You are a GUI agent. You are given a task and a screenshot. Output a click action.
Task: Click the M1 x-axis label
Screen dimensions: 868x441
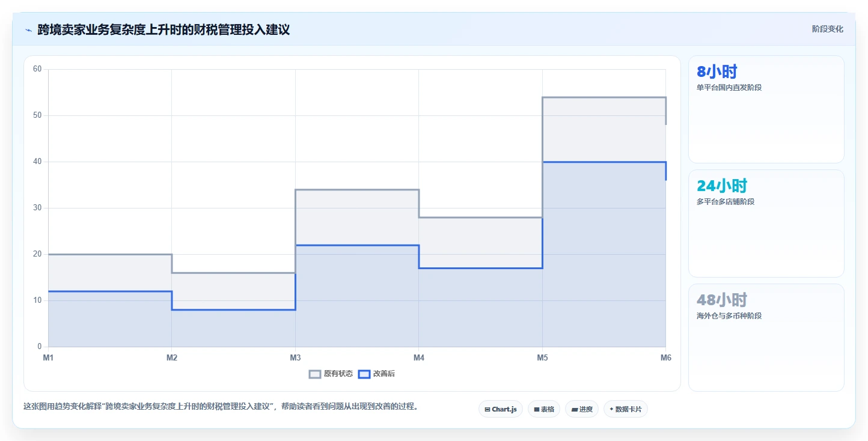coord(48,357)
